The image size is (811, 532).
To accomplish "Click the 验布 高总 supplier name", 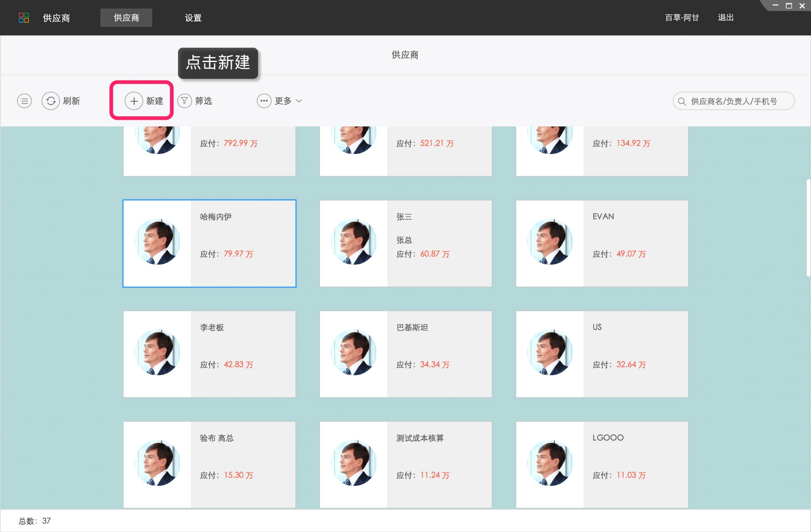I will tap(217, 438).
